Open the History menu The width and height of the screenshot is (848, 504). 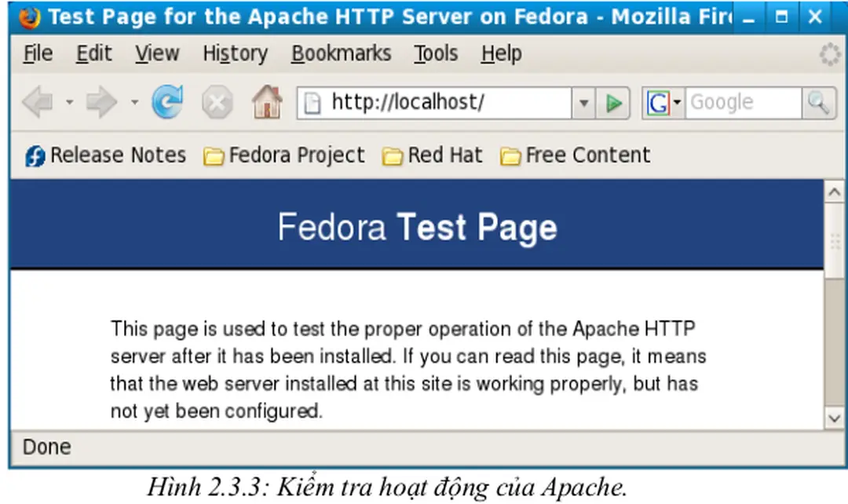235,53
